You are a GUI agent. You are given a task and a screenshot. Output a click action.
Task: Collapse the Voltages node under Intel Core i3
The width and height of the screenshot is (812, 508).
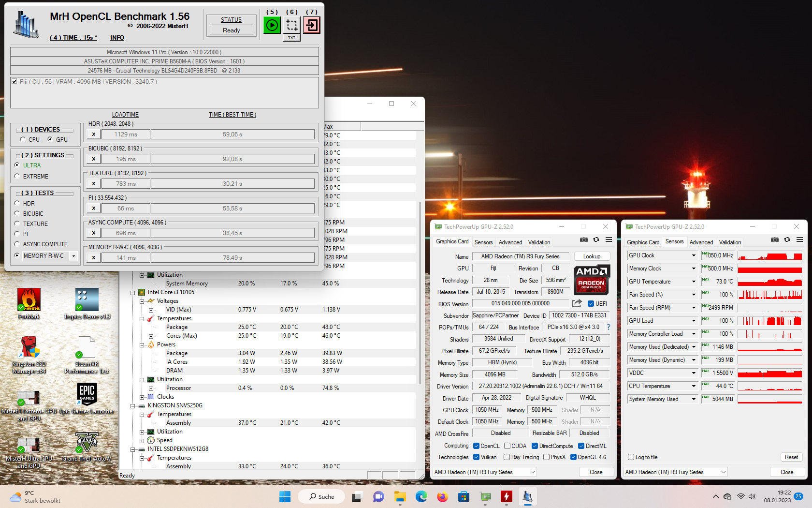(142, 301)
